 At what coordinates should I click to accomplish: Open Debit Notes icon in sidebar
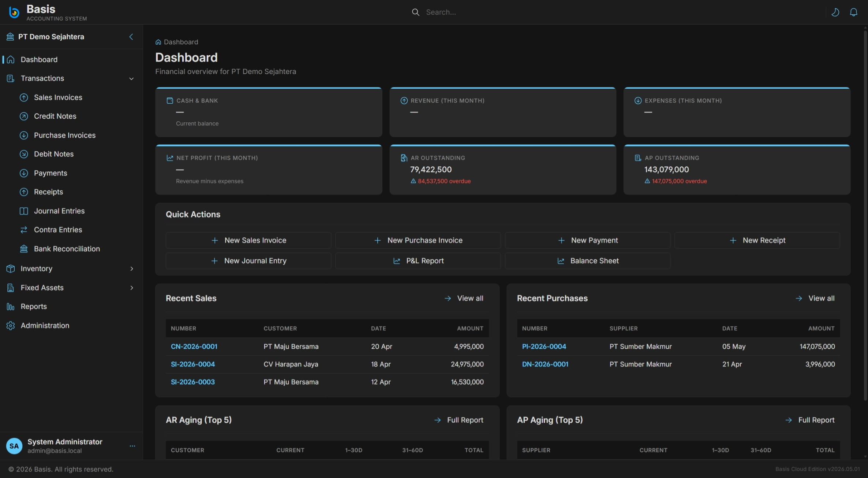pos(24,154)
